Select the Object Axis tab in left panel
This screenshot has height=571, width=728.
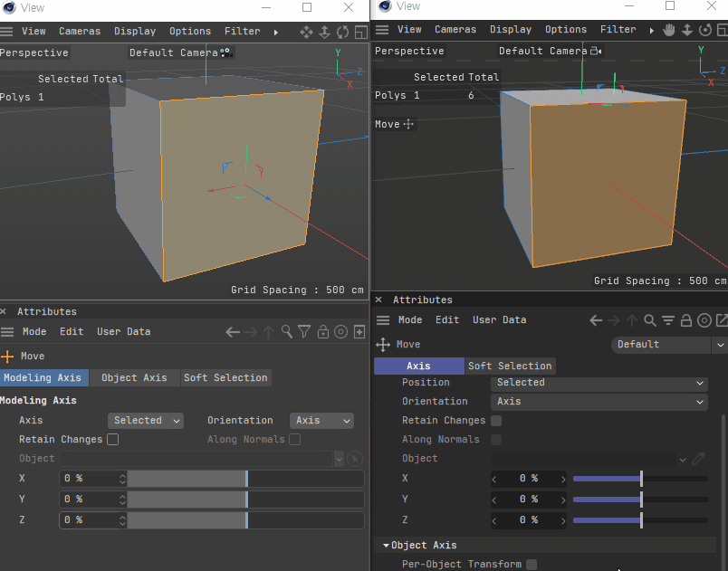[x=134, y=378]
